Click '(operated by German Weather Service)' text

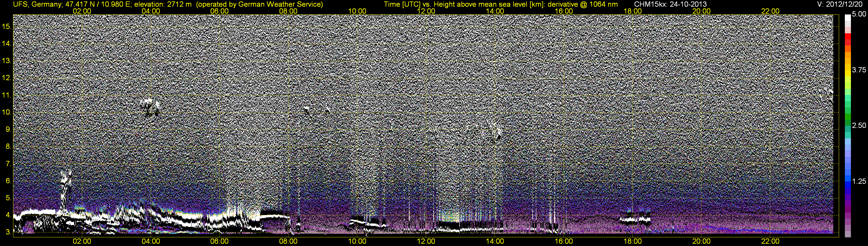click(x=260, y=4)
